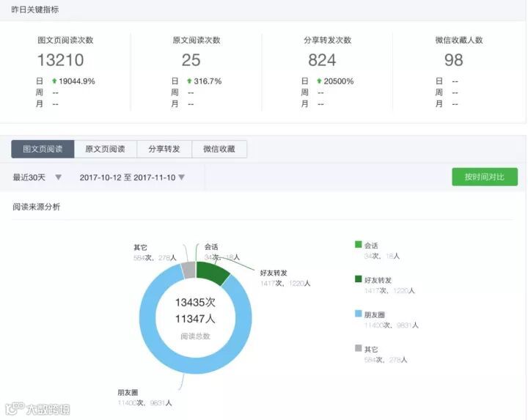This screenshot has width=528, height=420.
Task: Click the 316.7% daily change value
Action: click(x=208, y=81)
